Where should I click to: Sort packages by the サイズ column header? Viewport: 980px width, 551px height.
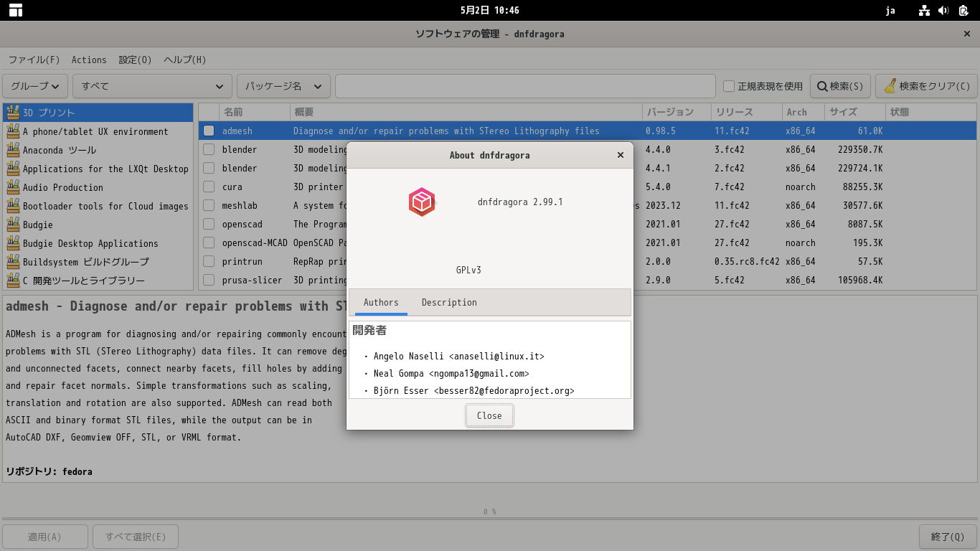pyautogui.click(x=855, y=112)
